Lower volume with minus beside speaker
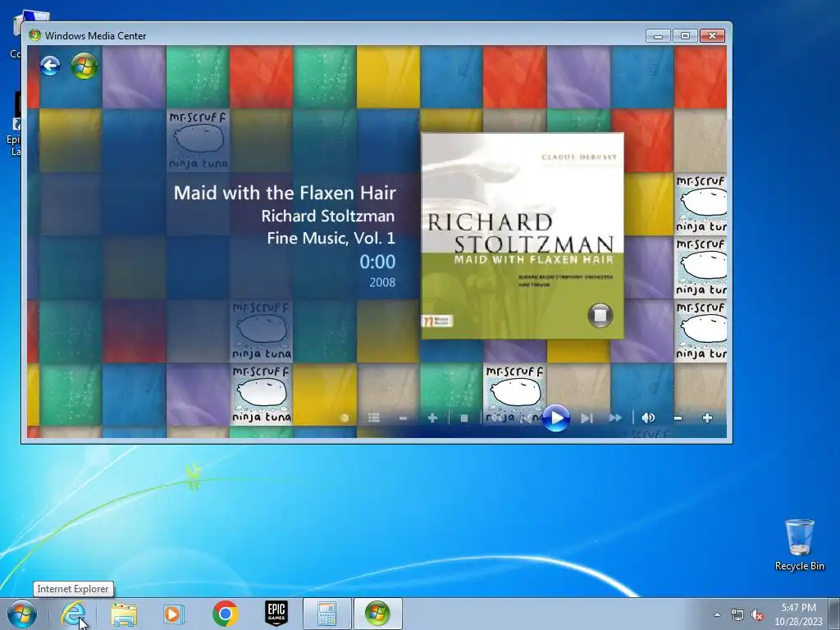 click(678, 418)
